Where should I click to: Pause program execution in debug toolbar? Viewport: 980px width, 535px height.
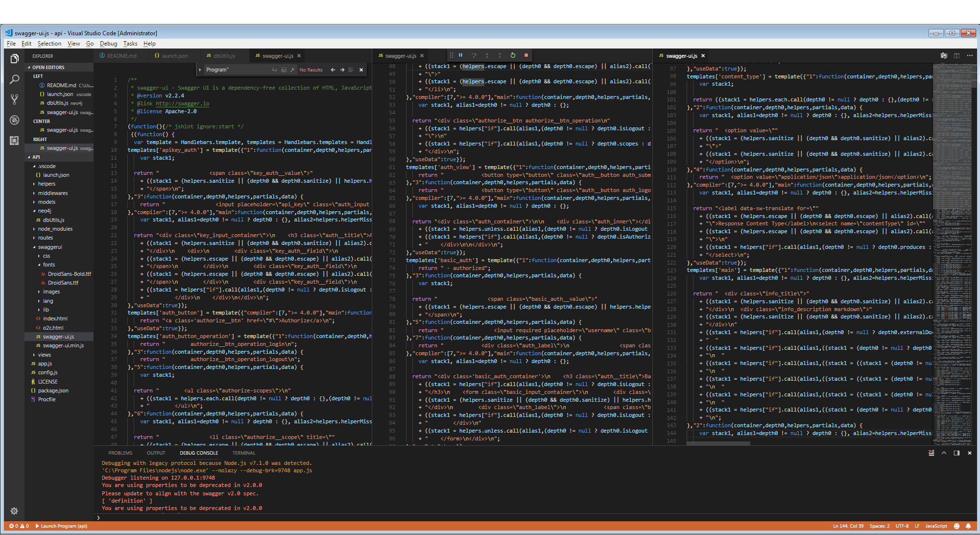[x=460, y=55]
